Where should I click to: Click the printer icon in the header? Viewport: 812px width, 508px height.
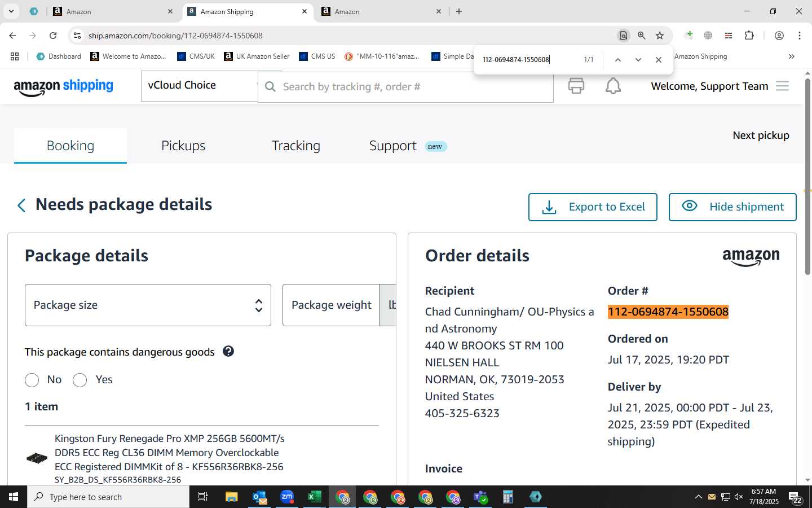576,86
